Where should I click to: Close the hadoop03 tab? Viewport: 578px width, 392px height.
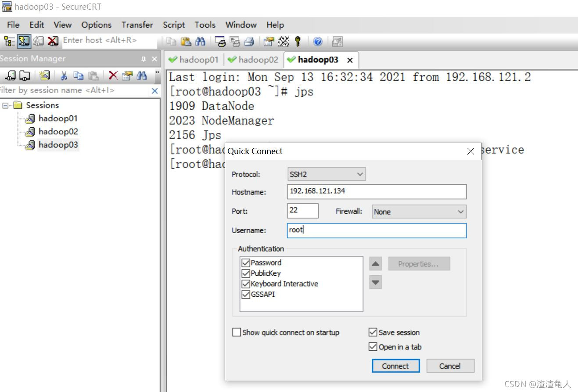pyautogui.click(x=350, y=60)
